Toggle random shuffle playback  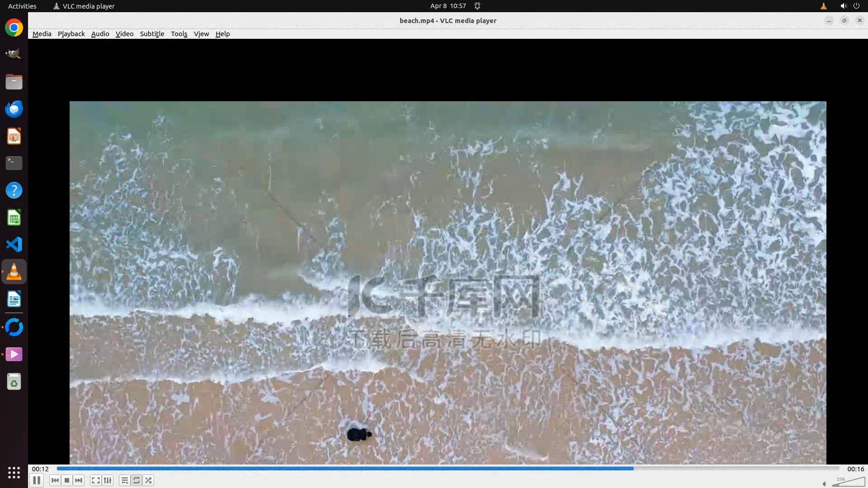(x=148, y=480)
